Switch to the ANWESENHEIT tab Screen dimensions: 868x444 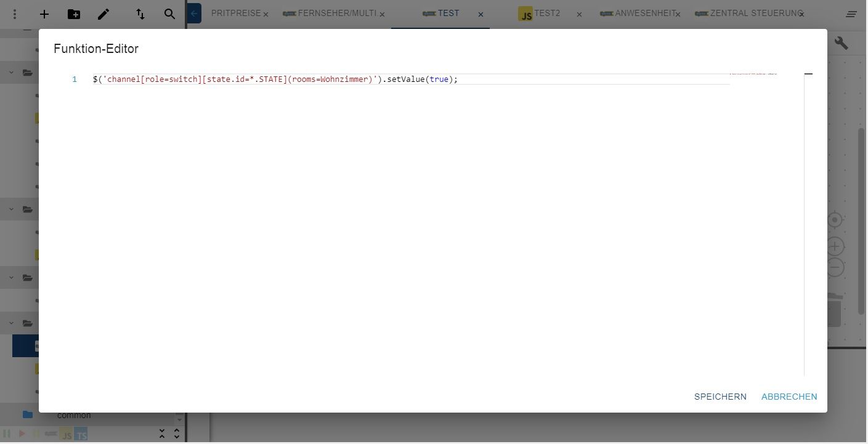[645, 13]
